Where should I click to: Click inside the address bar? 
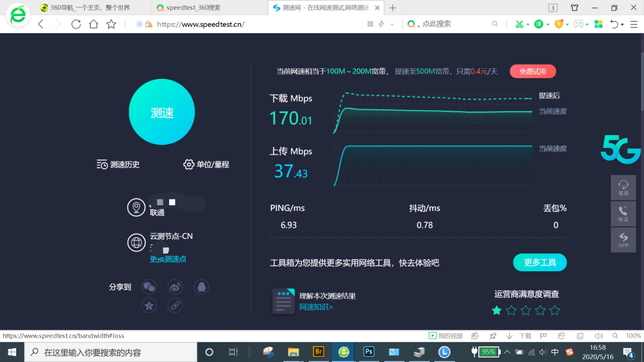[x=235, y=24]
